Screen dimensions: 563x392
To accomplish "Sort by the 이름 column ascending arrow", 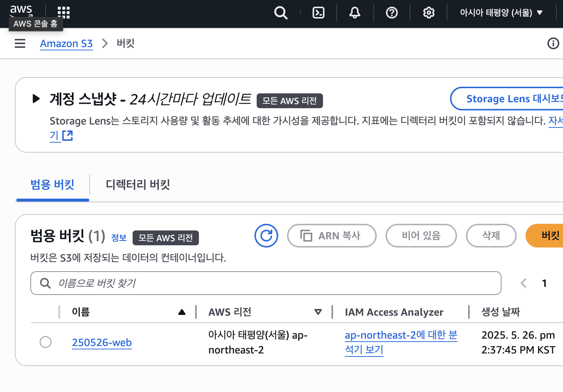I will pos(182,312).
